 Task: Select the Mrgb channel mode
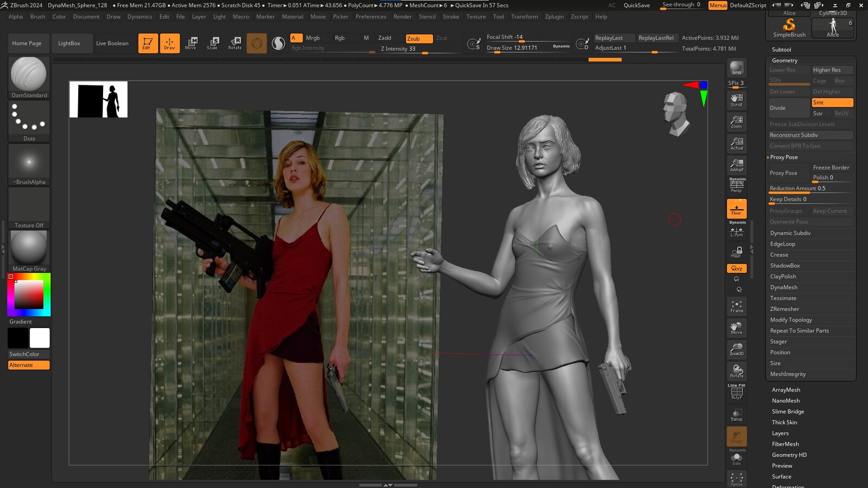point(313,38)
